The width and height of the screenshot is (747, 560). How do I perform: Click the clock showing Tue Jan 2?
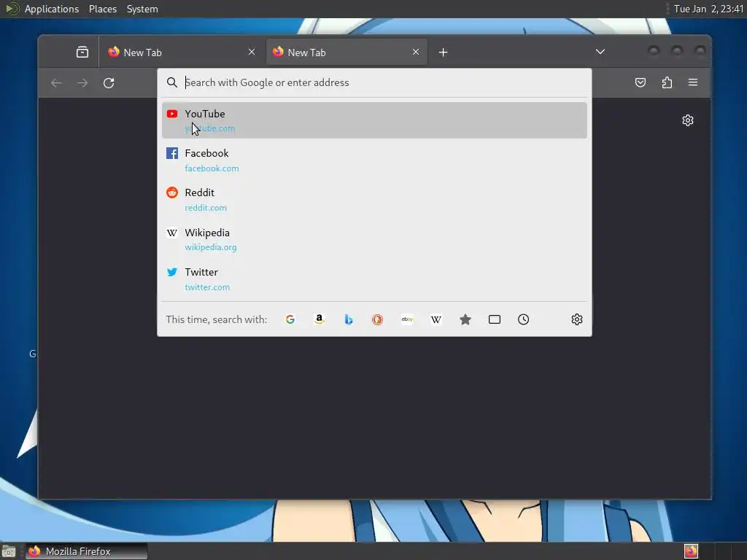pyautogui.click(x=708, y=9)
